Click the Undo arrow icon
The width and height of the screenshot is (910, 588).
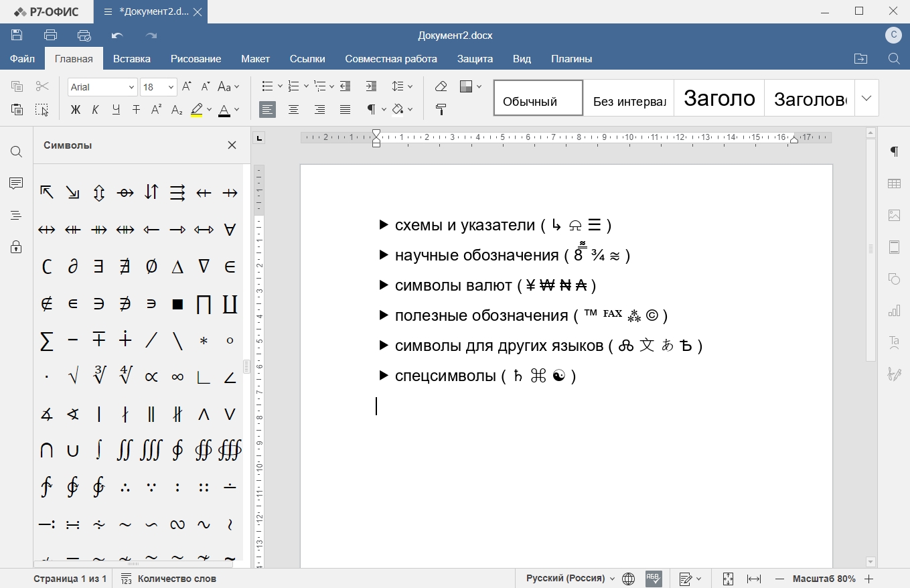point(117,35)
